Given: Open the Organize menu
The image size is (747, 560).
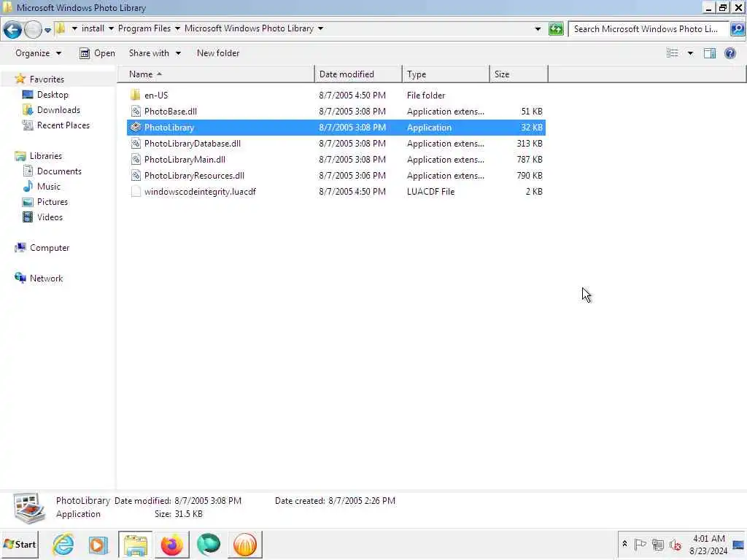Looking at the screenshot, I should (38, 53).
